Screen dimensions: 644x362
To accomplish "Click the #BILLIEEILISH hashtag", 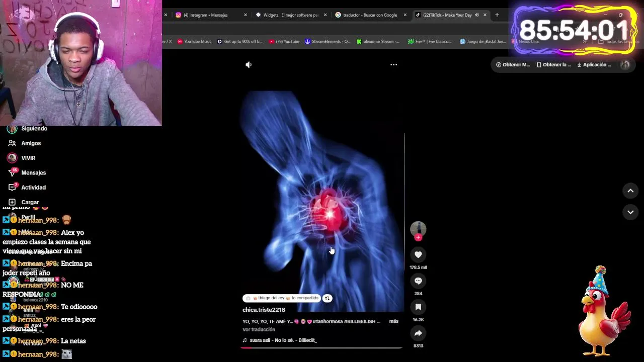I will click(x=359, y=321).
